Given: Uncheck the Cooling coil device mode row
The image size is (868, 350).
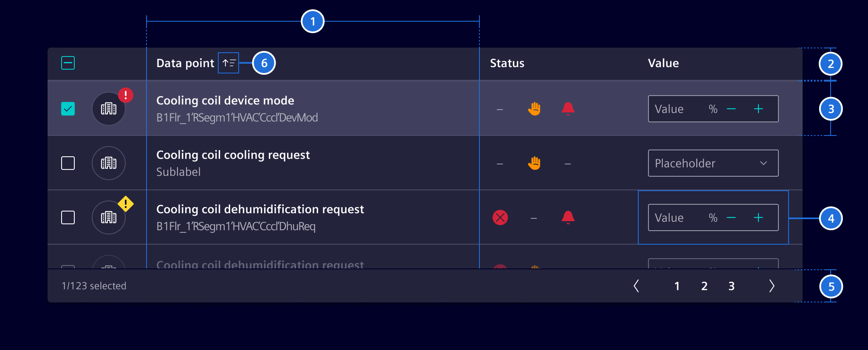Looking at the screenshot, I should pos(68,109).
